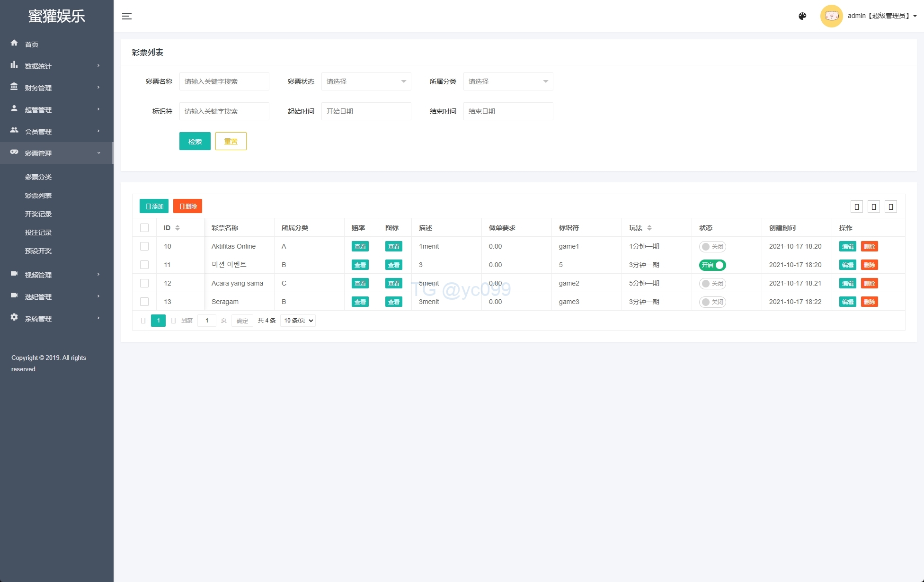Open the 所属分类 dropdown

pyautogui.click(x=508, y=81)
